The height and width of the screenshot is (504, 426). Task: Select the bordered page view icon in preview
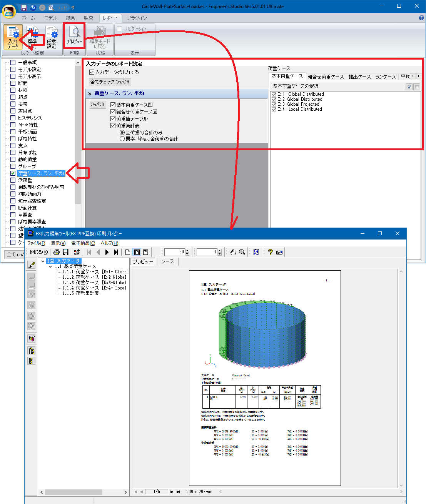(x=137, y=252)
